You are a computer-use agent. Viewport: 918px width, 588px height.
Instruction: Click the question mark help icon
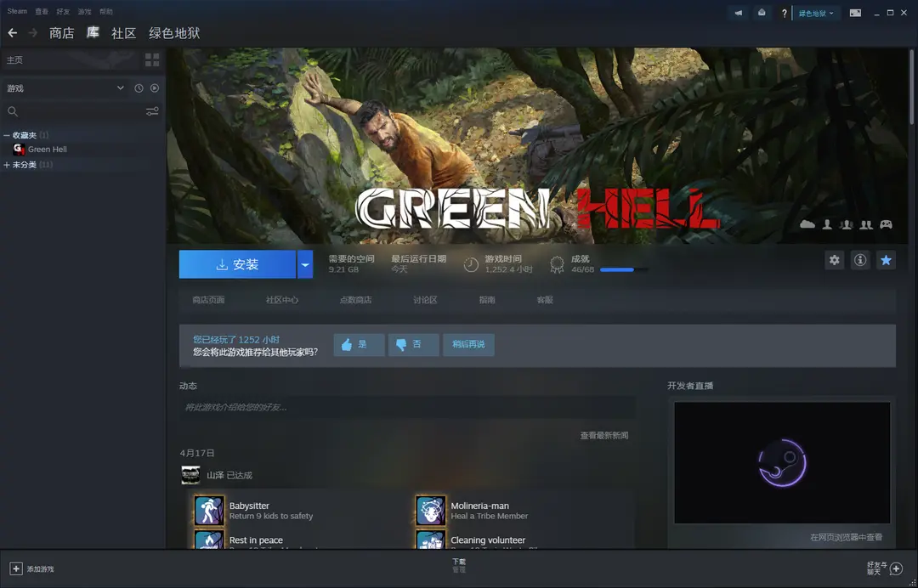coord(784,13)
